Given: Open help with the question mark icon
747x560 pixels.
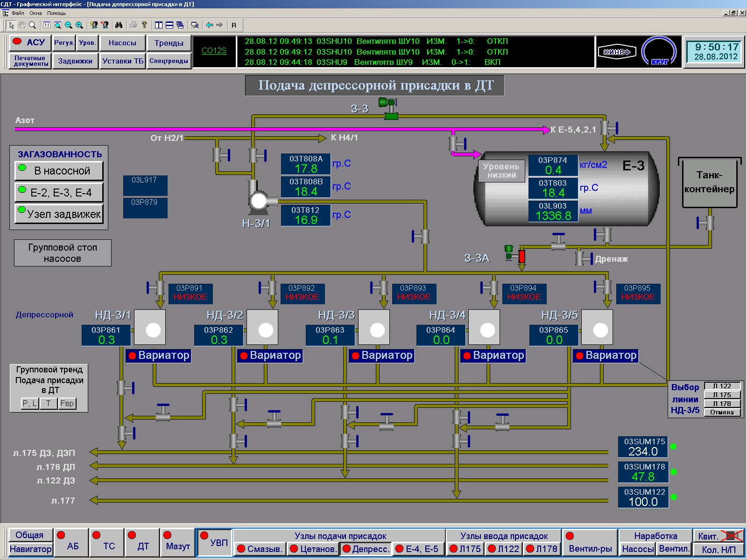Looking at the screenshot, I should [144, 25].
